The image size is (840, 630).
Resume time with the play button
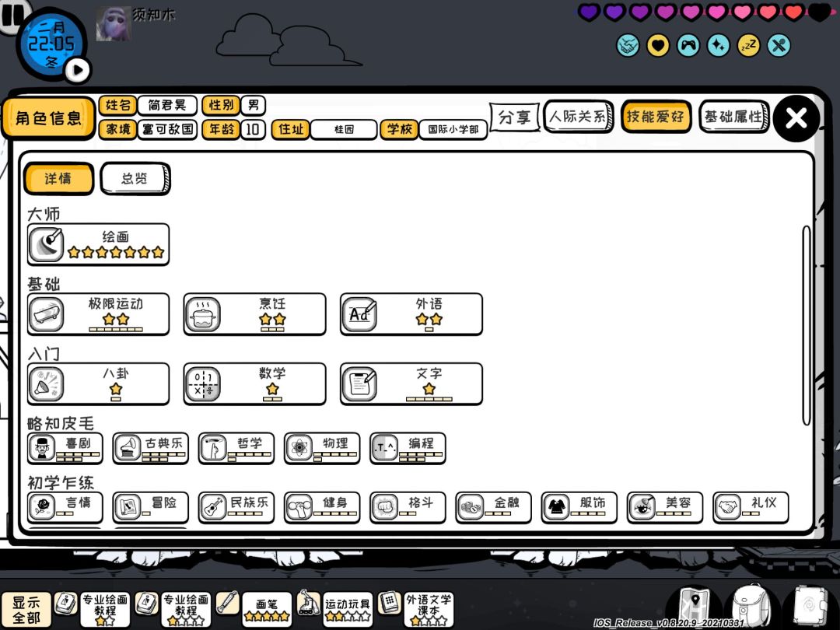click(x=79, y=70)
